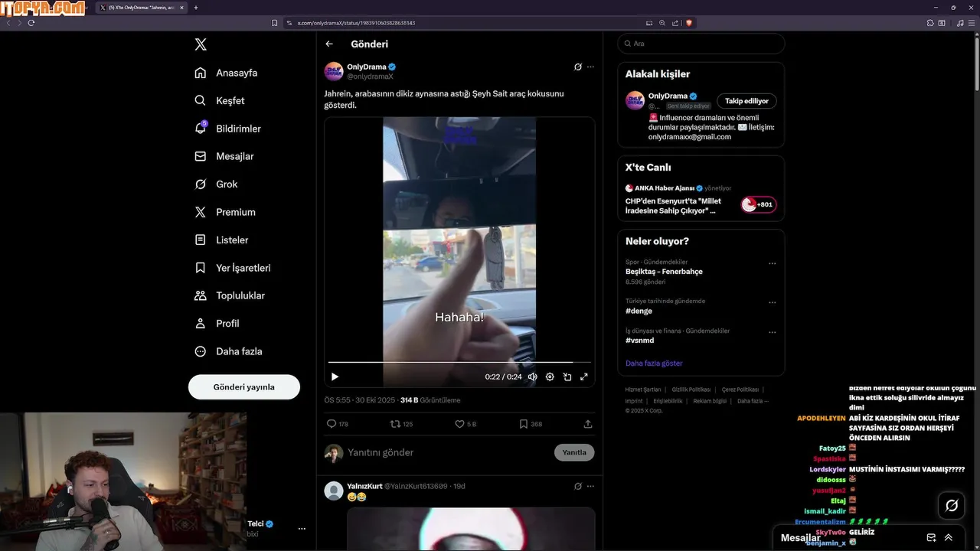
Task: Click floating Grok button
Action: click(952, 506)
